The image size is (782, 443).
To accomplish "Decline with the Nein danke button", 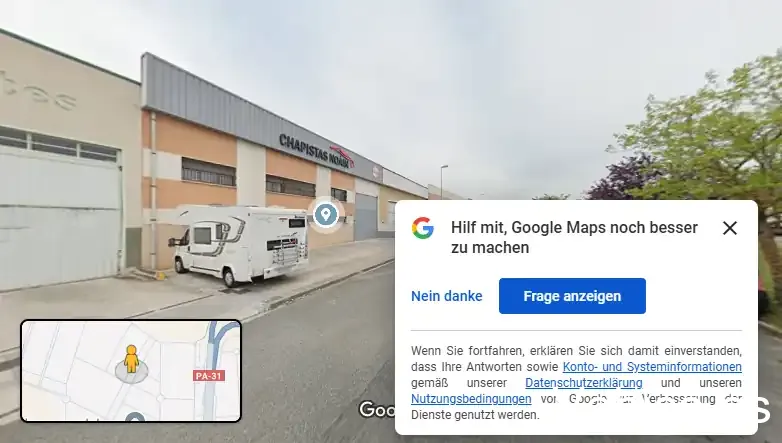I will (x=446, y=296).
